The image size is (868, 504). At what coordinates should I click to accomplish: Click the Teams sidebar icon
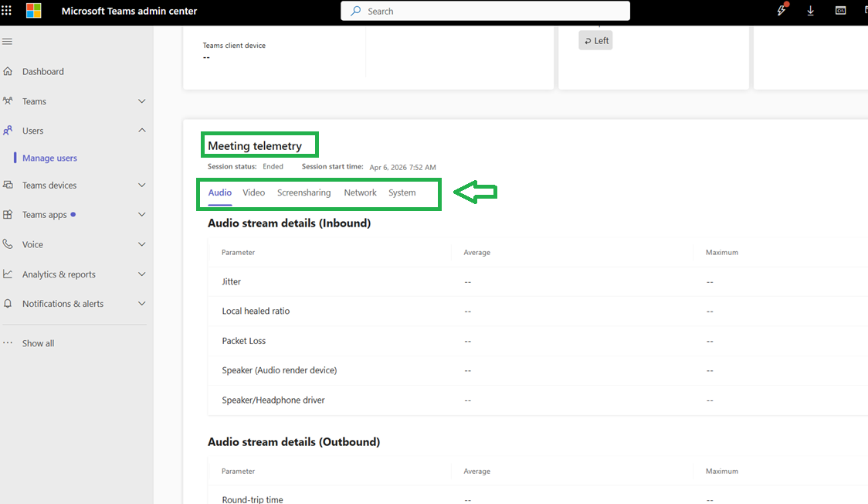pyautogui.click(x=8, y=101)
